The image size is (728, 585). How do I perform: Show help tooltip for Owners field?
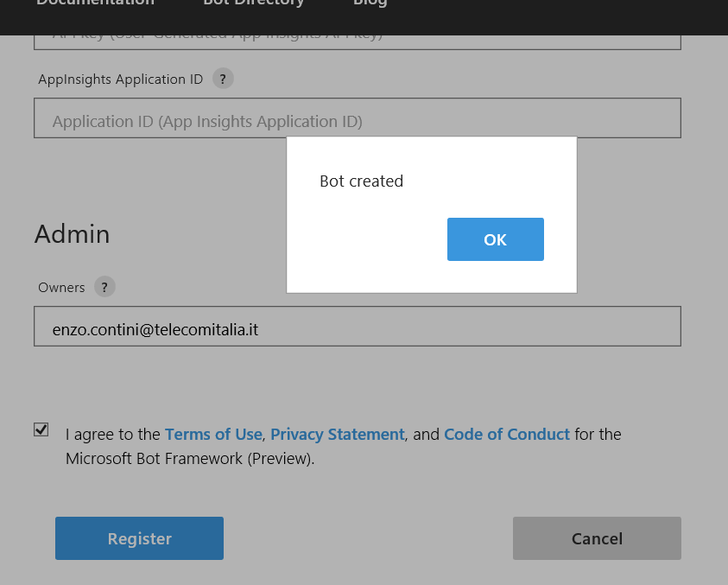click(104, 287)
